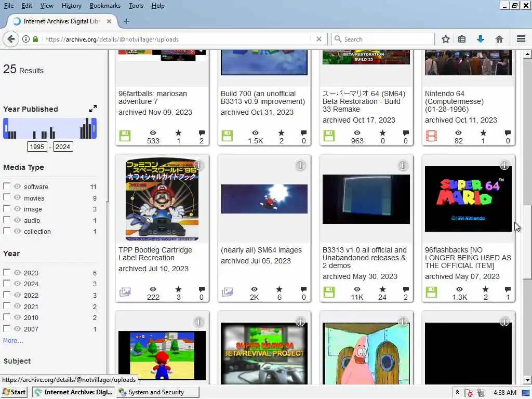Open the site information icon in address bar
This screenshot has height=399, width=532.
pyautogui.click(x=26, y=39)
